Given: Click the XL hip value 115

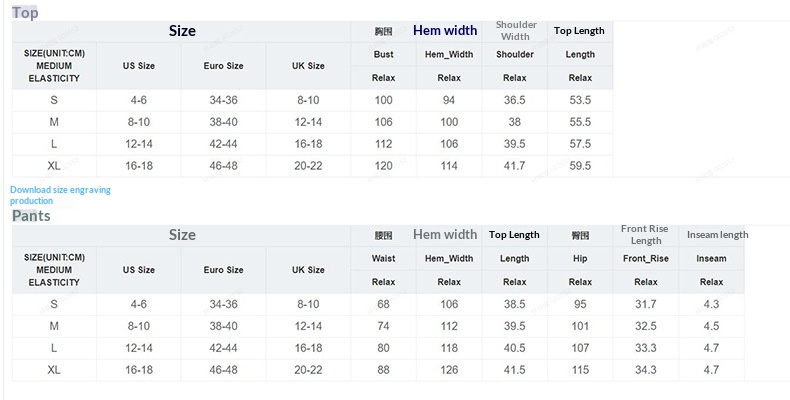Looking at the screenshot, I should 580,370.
